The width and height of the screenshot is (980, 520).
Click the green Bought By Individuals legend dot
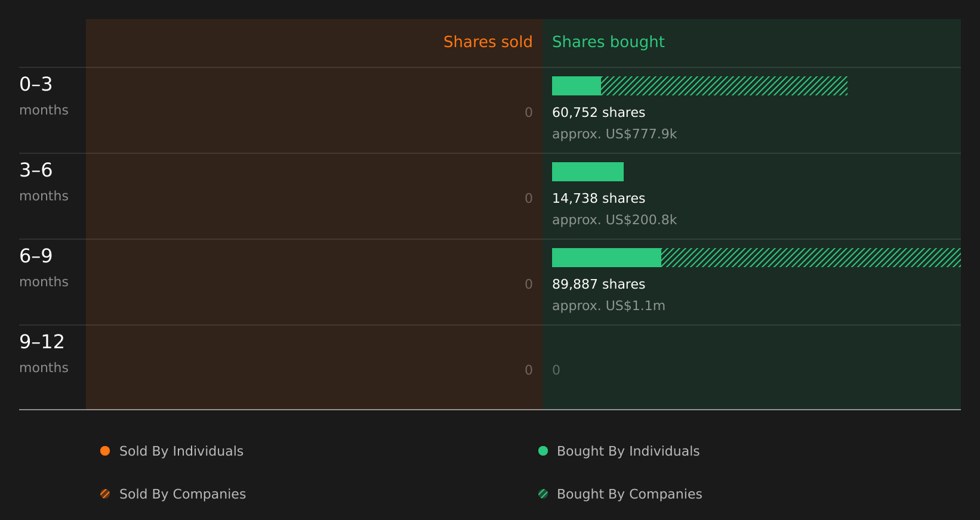click(543, 451)
